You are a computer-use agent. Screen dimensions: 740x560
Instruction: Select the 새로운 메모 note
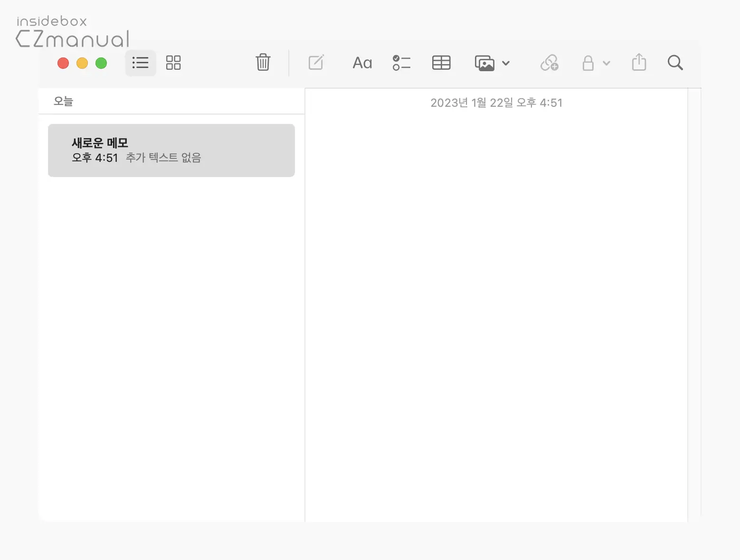171,150
